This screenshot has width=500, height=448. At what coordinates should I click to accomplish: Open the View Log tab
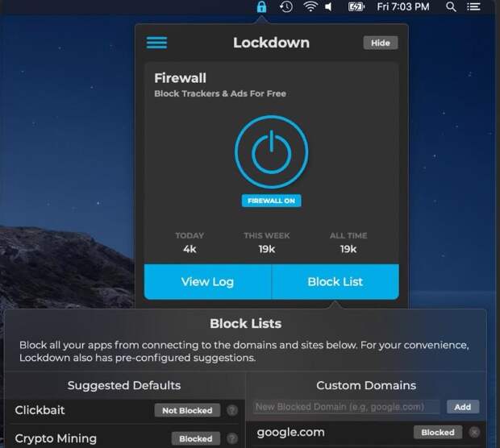[x=207, y=282]
